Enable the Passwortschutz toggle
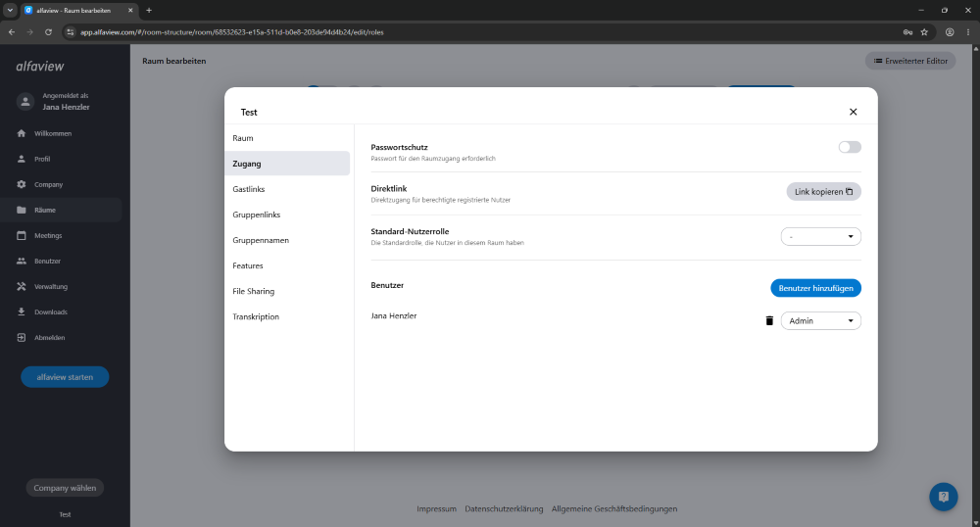 pyautogui.click(x=850, y=147)
